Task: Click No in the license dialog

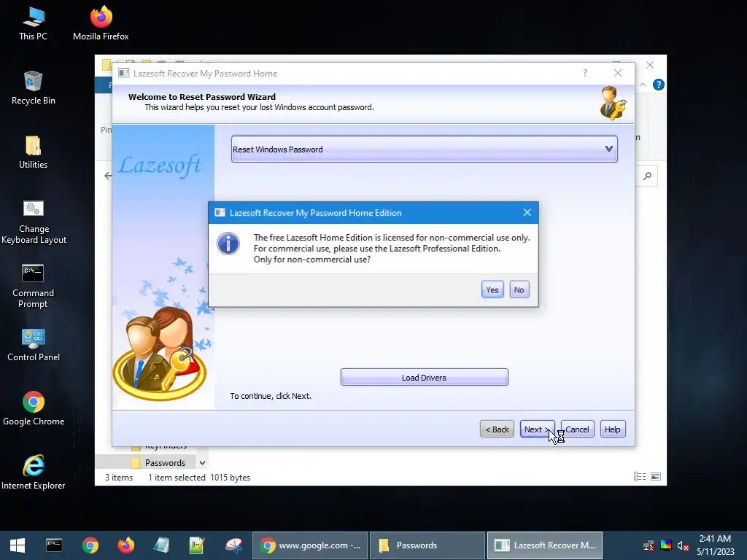Action: click(x=519, y=289)
